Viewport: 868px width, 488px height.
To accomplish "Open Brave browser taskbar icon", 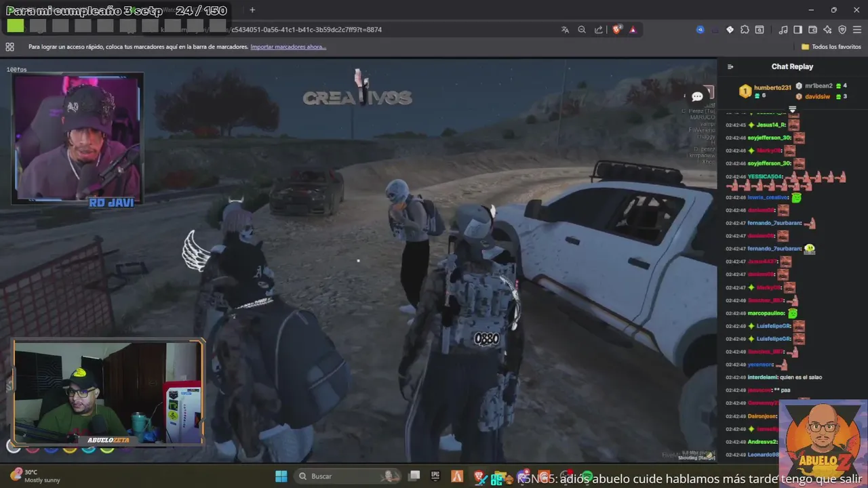I will (479, 476).
